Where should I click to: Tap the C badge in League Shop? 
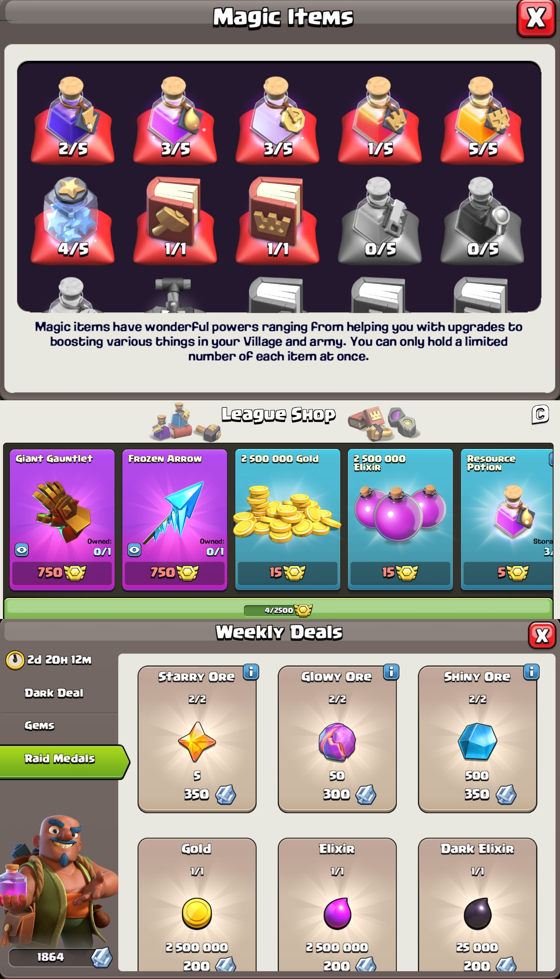[x=540, y=414]
